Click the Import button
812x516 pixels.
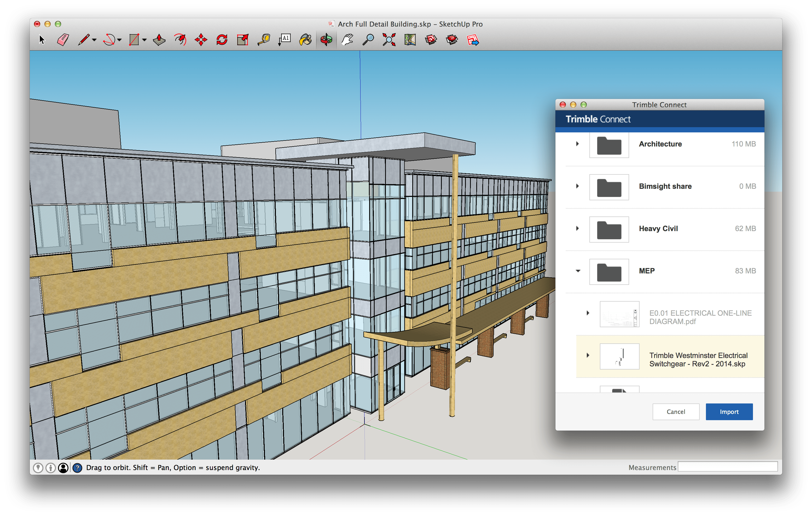(x=729, y=412)
